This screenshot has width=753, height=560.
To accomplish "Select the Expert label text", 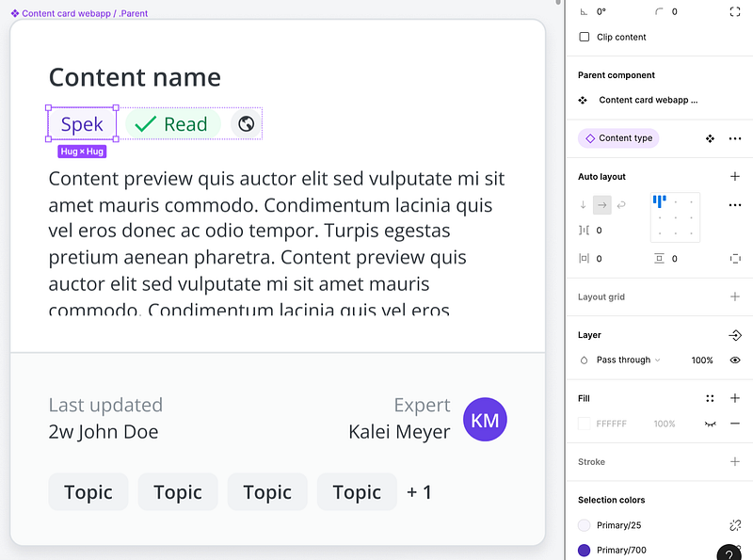I will (422, 406).
